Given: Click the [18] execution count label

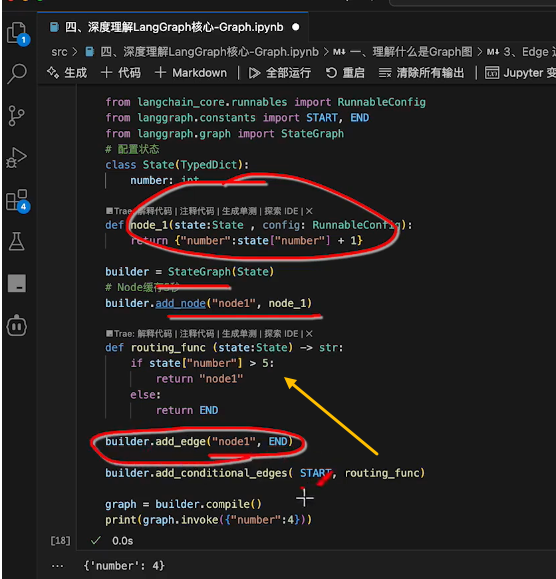Looking at the screenshot, I should point(60,541).
